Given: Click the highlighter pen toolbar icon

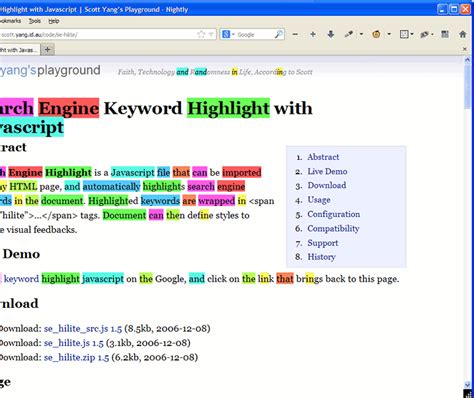Looking at the screenshot, I should pyautogui.click(x=349, y=34).
